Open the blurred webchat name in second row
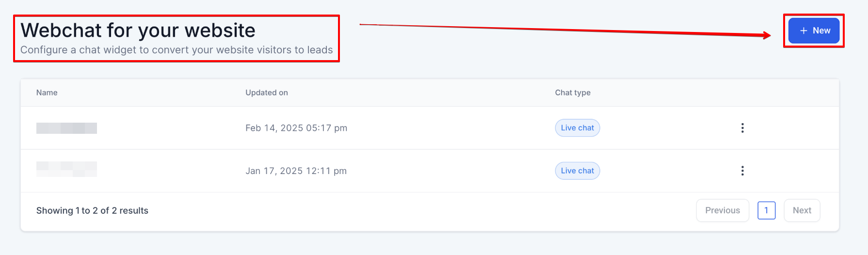Viewport: 868px width, 255px height. [x=66, y=169]
